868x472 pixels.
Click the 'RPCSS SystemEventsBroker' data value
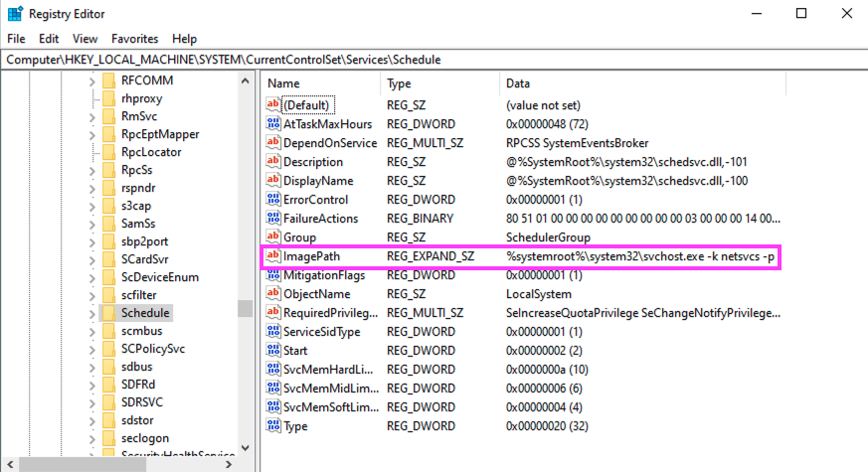[x=577, y=143]
